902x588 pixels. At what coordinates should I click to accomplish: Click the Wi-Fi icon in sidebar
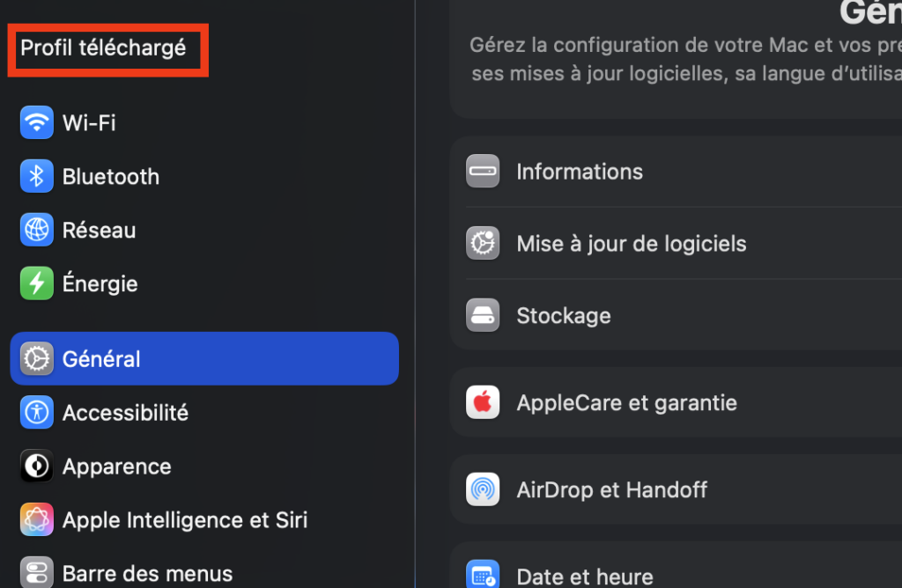(x=37, y=122)
